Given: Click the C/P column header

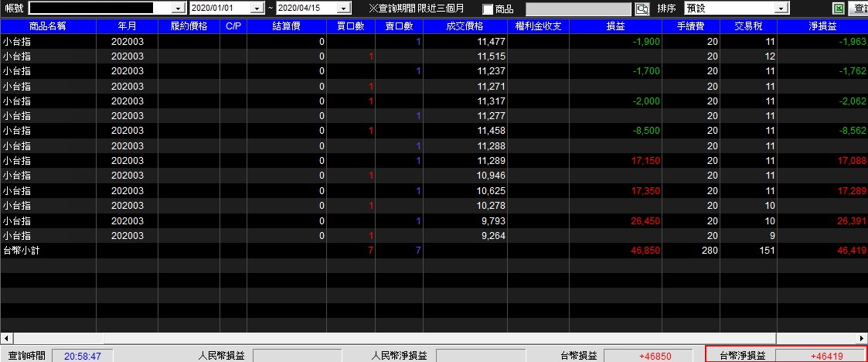Looking at the screenshot, I should (x=233, y=26).
